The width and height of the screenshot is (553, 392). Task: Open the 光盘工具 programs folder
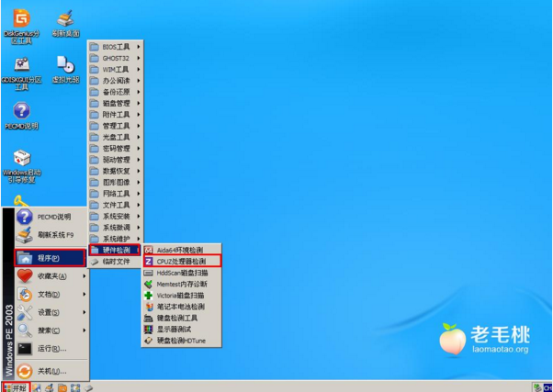coord(115,137)
